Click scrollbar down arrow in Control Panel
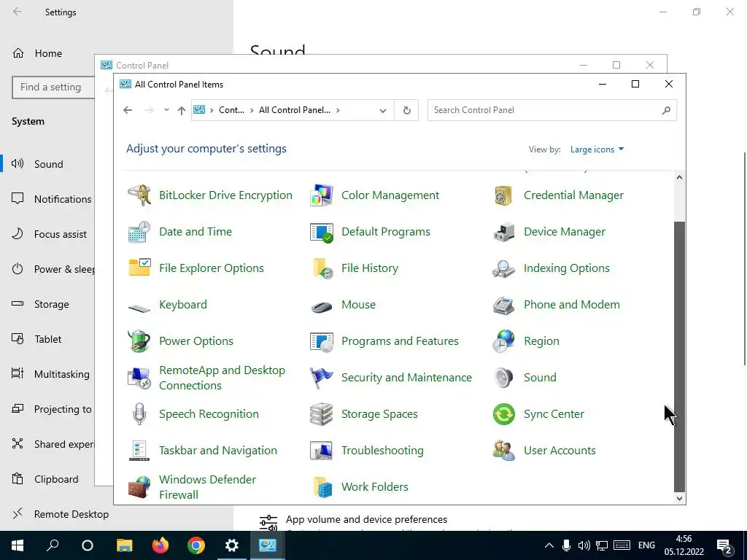747x560 pixels. click(679, 498)
